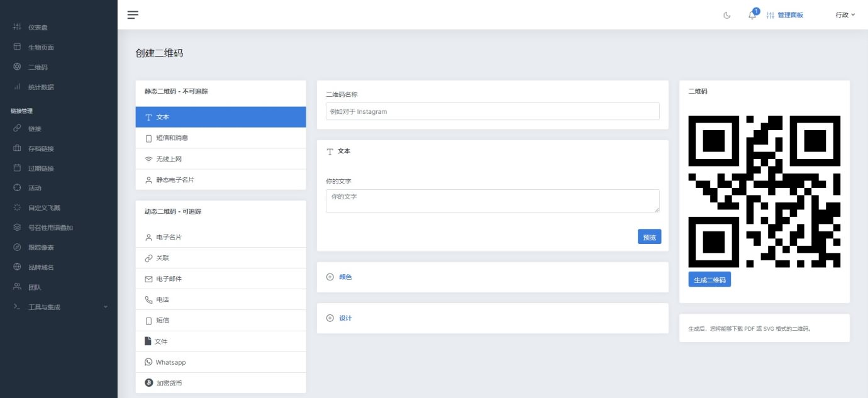Click the 号召性用语叠加 layers icon

[17, 228]
